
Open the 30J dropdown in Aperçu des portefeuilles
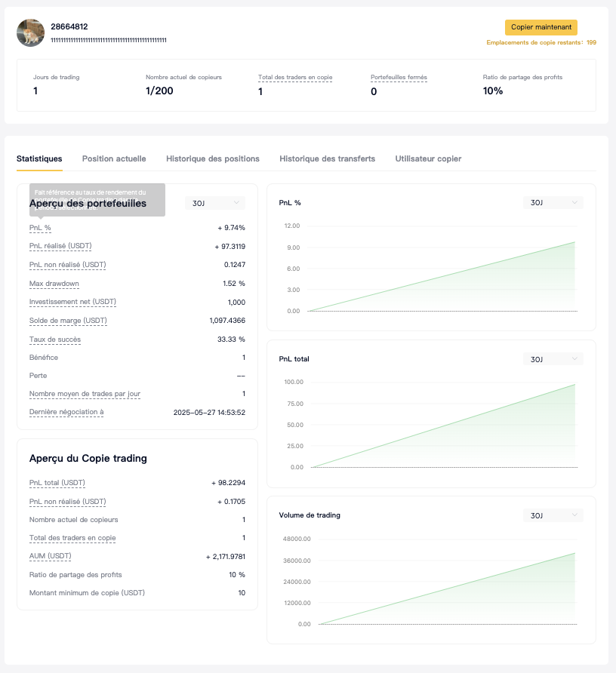coord(215,203)
